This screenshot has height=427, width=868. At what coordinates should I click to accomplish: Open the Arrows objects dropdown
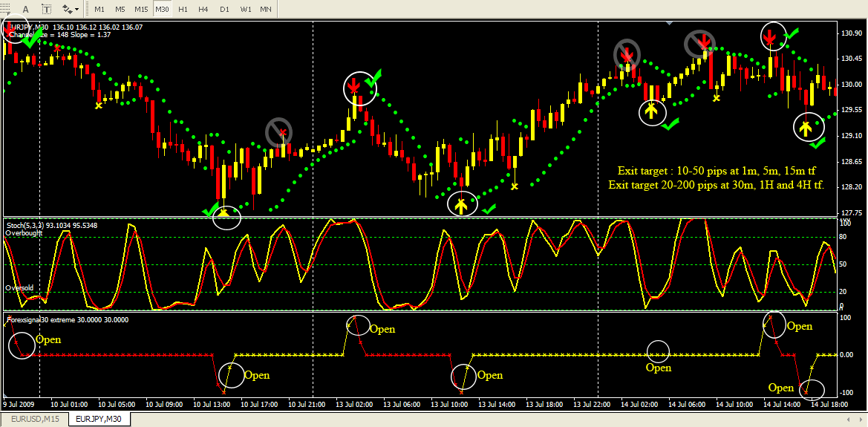[x=71, y=9]
